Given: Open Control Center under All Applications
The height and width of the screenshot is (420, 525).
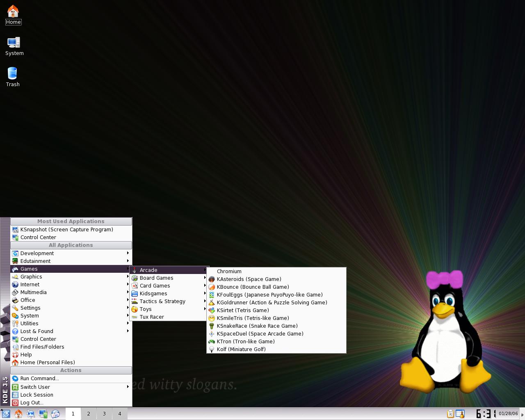Looking at the screenshot, I should [x=71, y=339].
